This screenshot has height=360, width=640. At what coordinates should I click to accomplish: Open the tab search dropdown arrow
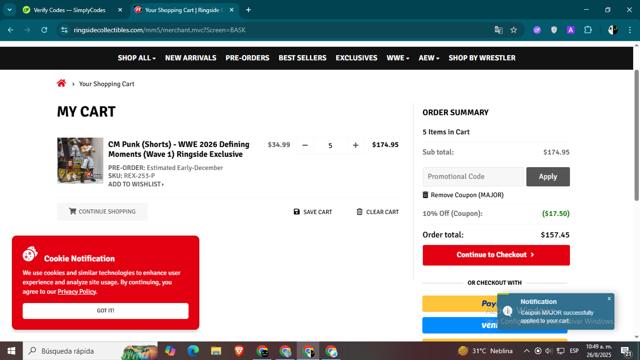(x=9, y=10)
